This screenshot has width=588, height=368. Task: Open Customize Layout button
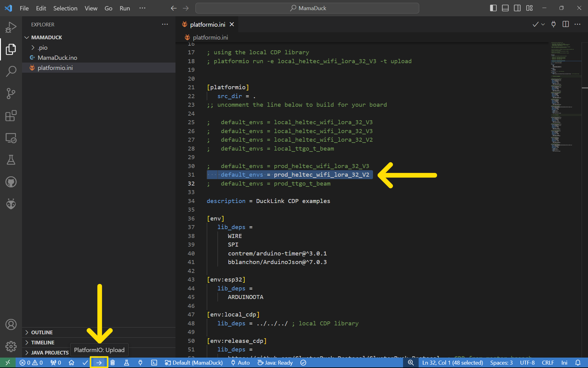click(530, 8)
